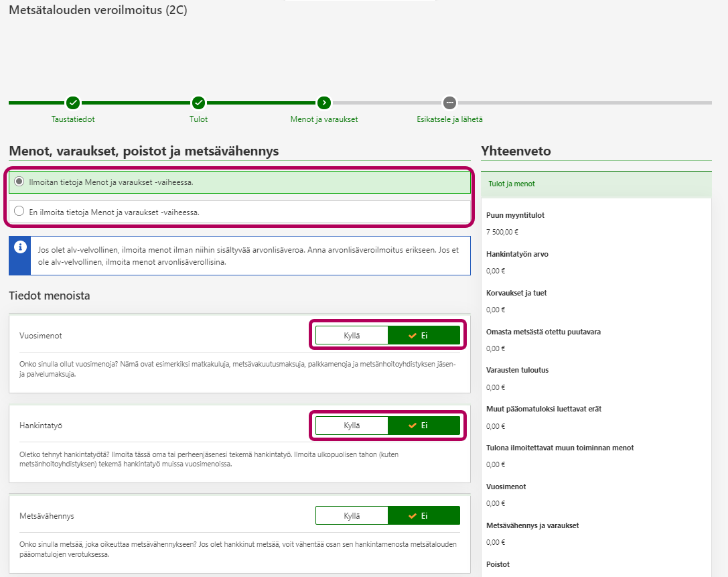Open the Esikatsele ja lähetä step label
Viewport: 728px width, 577px height.
point(449,119)
